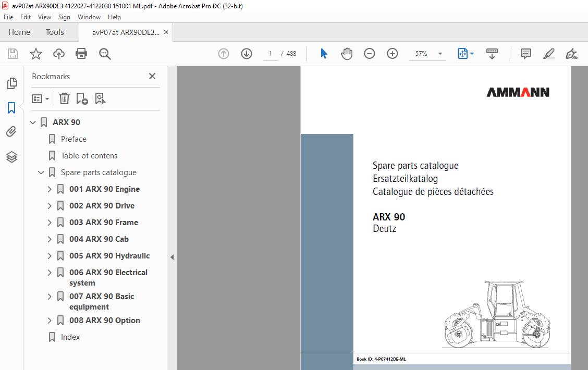This screenshot has width=588, height=370.
Task: Switch to the Home tab
Action: click(x=19, y=32)
